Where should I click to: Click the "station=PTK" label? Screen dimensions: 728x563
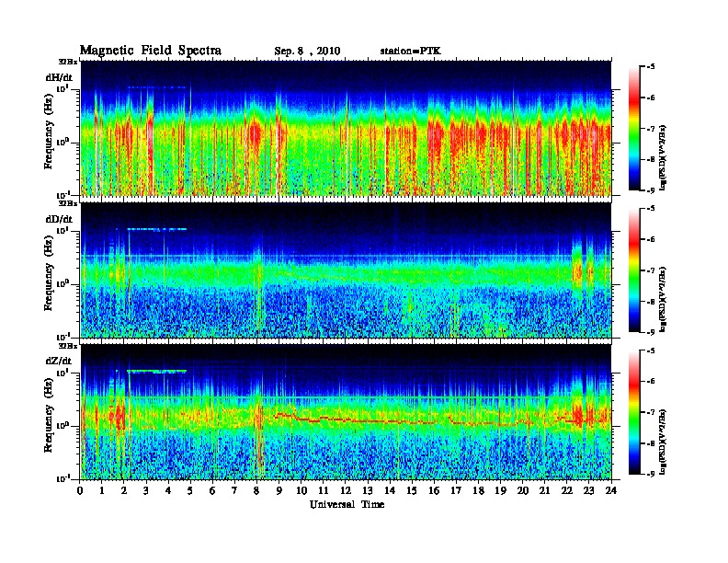(x=411, y=51)
